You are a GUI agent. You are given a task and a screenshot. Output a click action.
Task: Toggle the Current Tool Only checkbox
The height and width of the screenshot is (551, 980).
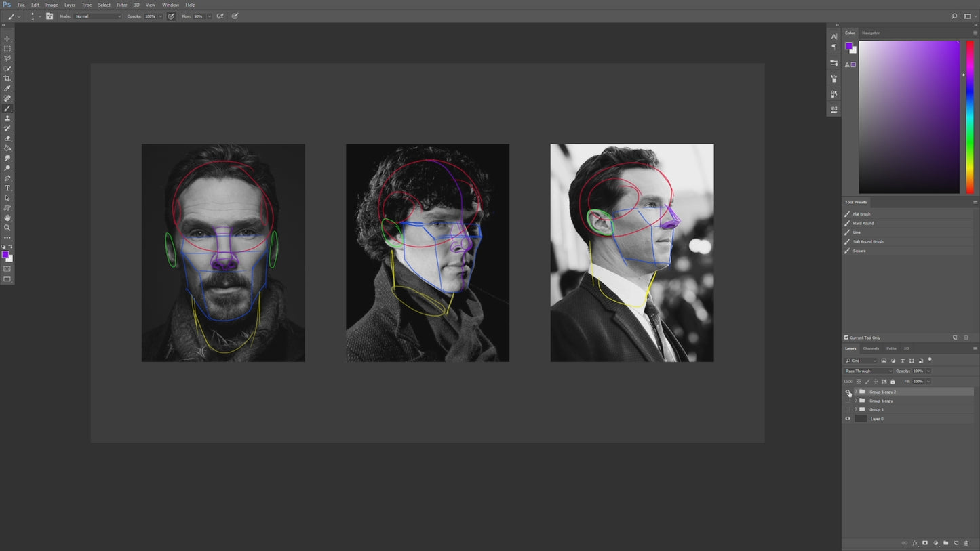click(846, 337)
